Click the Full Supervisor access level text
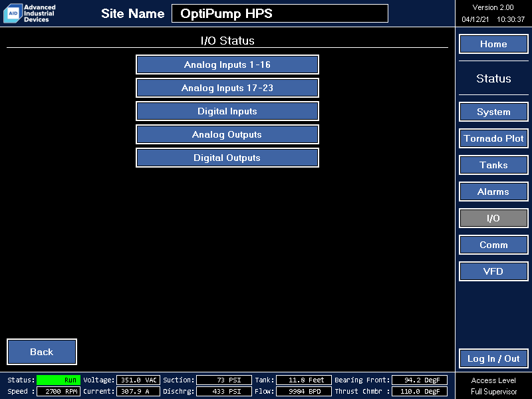Image resolution: width=532 pixels, height=399 pixels. (493, 392)
